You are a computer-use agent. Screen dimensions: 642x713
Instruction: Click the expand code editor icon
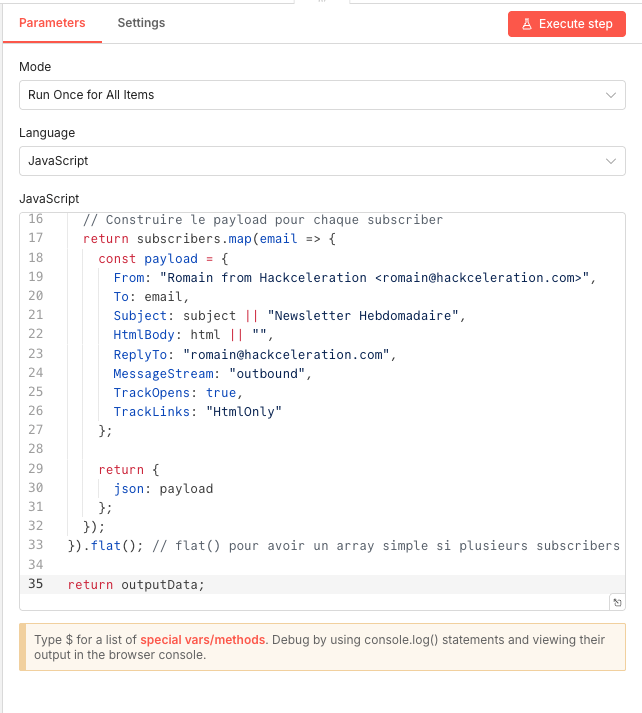coord(617,603)
